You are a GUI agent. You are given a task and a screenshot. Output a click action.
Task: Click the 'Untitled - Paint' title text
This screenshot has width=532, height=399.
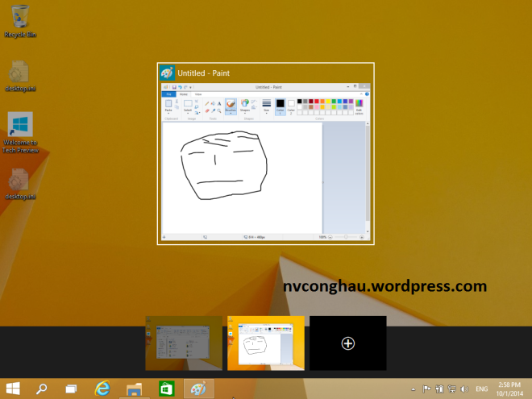pos(204,73)
